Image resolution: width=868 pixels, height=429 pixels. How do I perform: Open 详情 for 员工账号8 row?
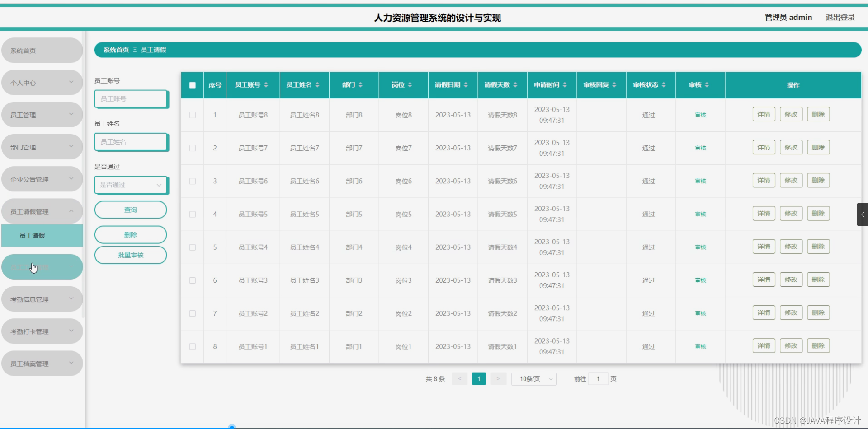(x=764, y=114)
